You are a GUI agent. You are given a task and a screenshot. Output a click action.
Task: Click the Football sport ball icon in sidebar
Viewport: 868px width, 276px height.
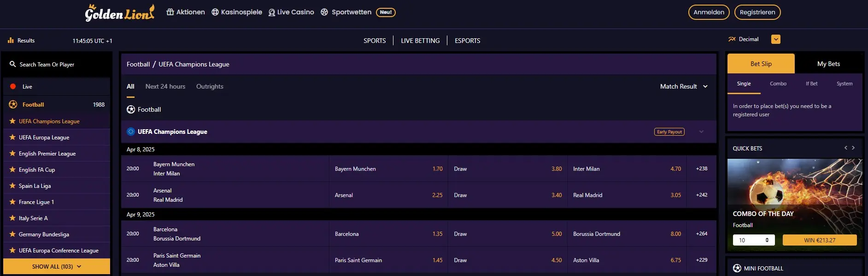coord(13,104)
